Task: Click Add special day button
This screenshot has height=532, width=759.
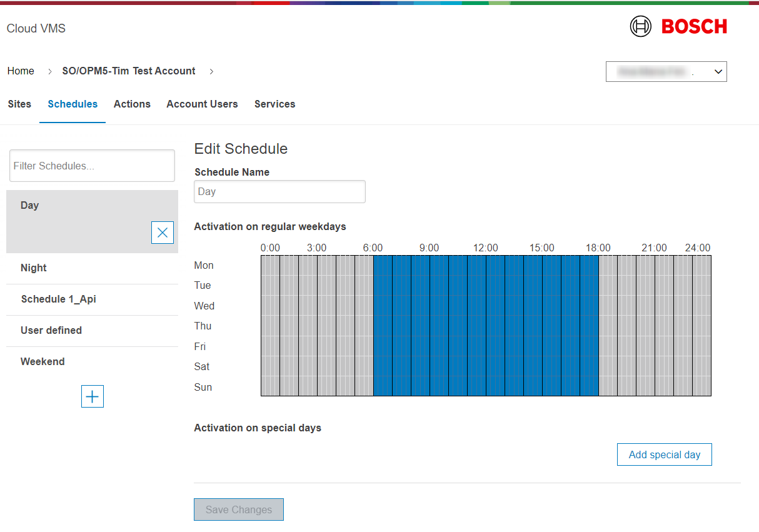Action: click(x=664, y=454)
